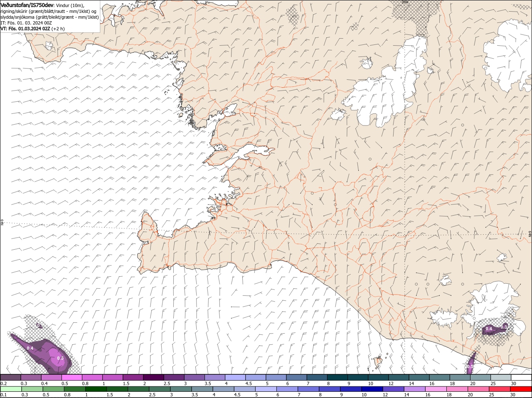Select upper legend swatch between 4.5 and 5
Screen dimensions: 532x398
(256, 377)
